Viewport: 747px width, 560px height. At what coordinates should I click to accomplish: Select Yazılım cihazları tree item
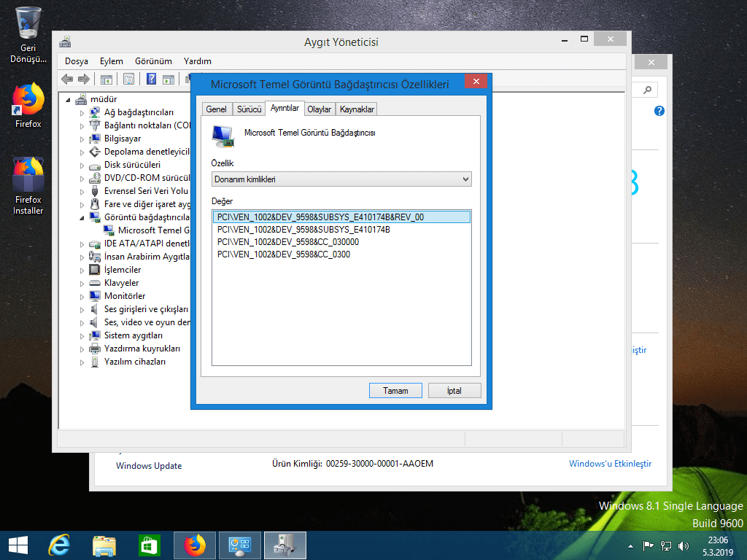coord(135,362)
